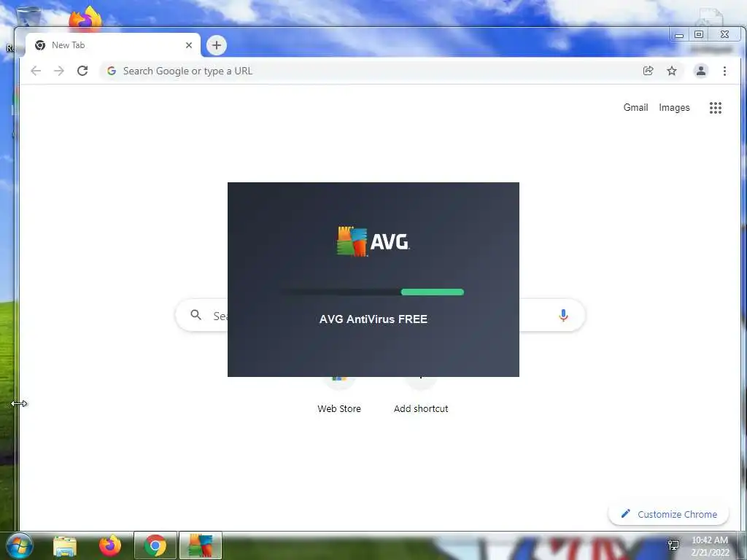Screen dimensions: 747x560
Task: Reload the page with the refresh icon
Action: [82, 71]
